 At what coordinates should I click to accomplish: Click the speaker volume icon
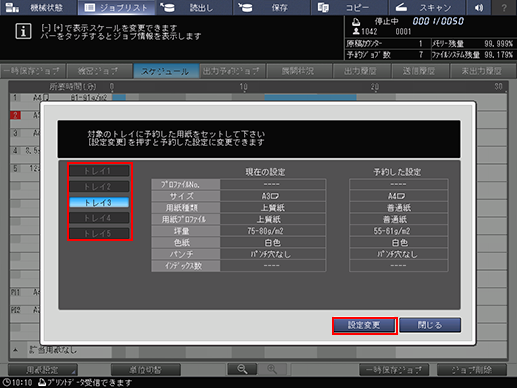479,7
